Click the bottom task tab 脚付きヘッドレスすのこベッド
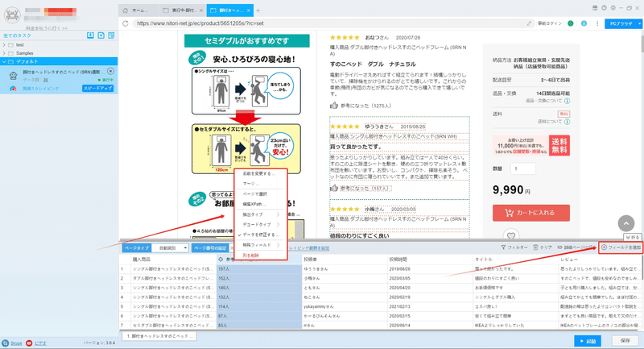644x349 pixels. coord(159,336)
